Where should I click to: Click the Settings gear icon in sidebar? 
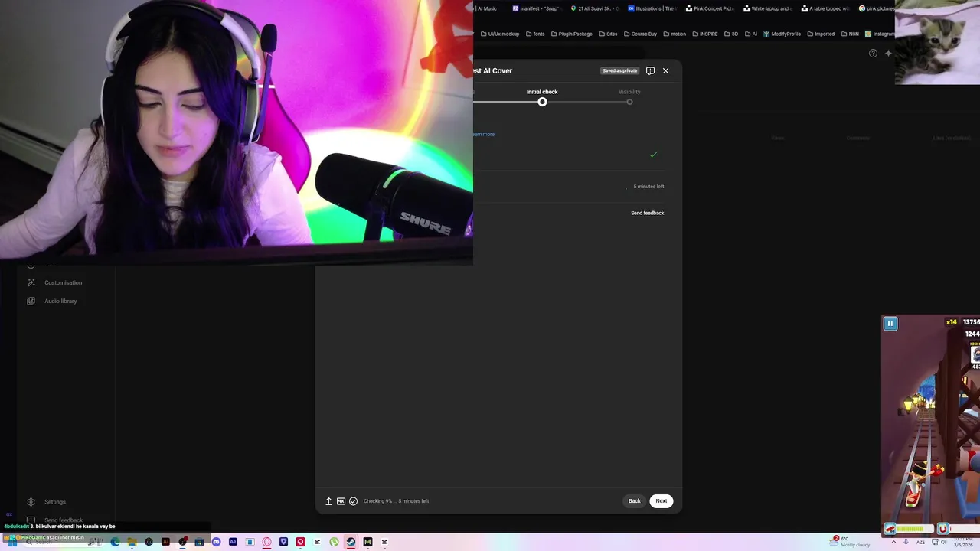[31, 502]
